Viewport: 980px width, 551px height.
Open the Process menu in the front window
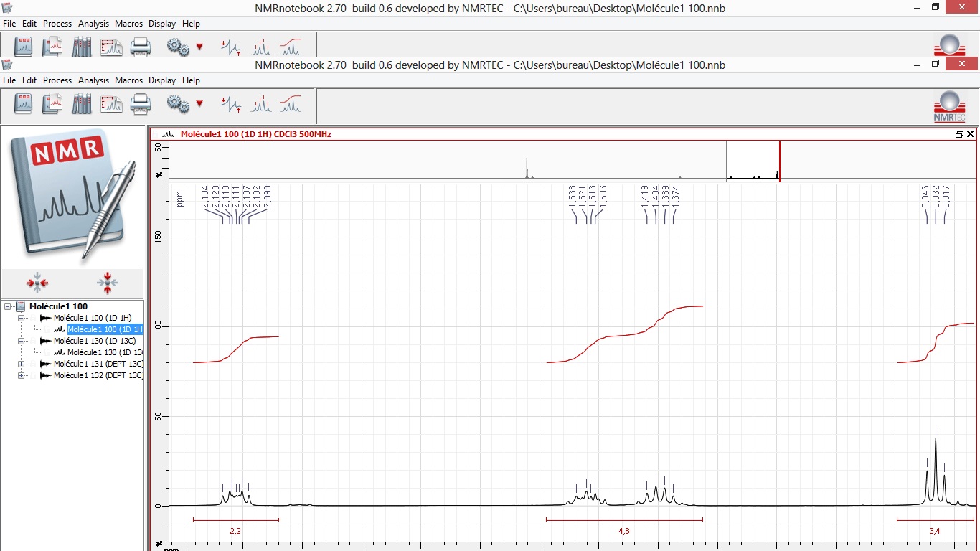(57, 80)
